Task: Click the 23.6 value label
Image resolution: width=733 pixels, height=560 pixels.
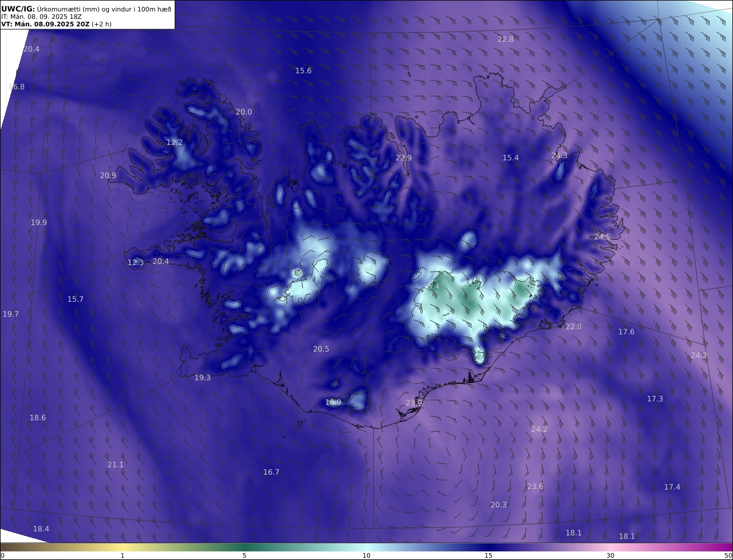Action: pos(535,487)
